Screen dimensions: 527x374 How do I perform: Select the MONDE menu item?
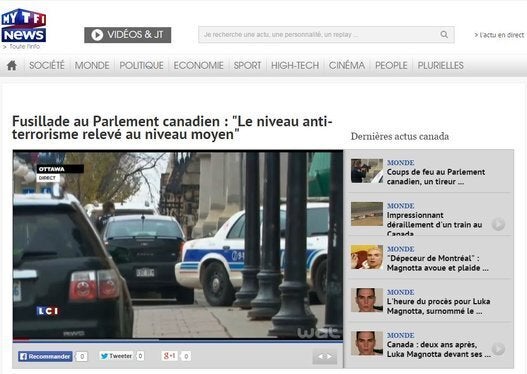click(x=92, y=65)
